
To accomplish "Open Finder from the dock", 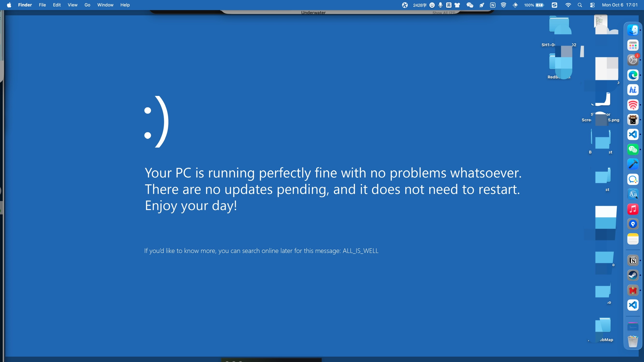I will click(633, 30).
